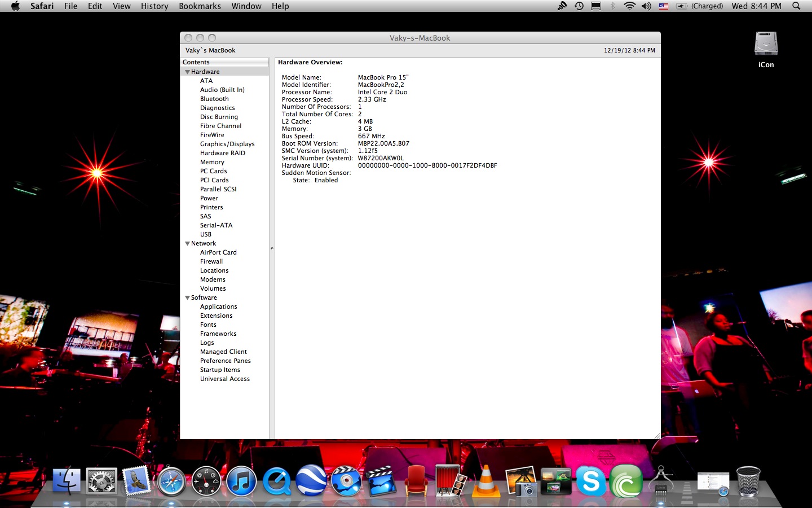Launch iMovie clapperboard icon in dock
Image resolution: width=812 pixels, height=508 pixels.
[x=381, y=481]
